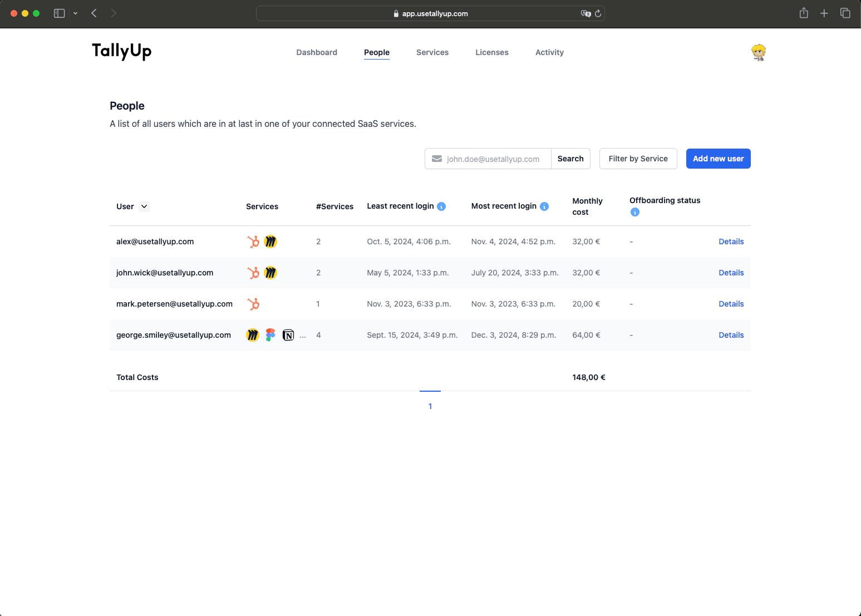Click the Notion icon in george.smiley row
This screenshot has height=616, width=861.
click(x=288, y=335)
